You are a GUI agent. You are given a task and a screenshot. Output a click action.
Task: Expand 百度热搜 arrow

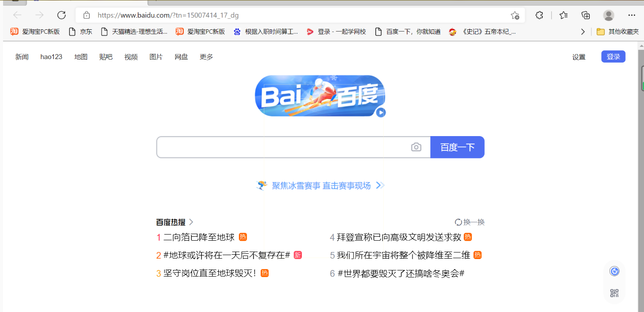coord(191,222)
